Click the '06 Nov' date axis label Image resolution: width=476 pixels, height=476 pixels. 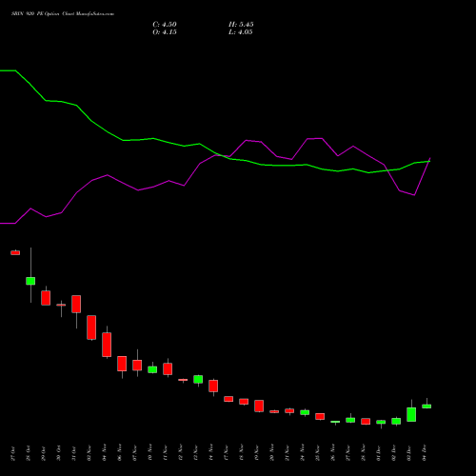pos(120,453)
